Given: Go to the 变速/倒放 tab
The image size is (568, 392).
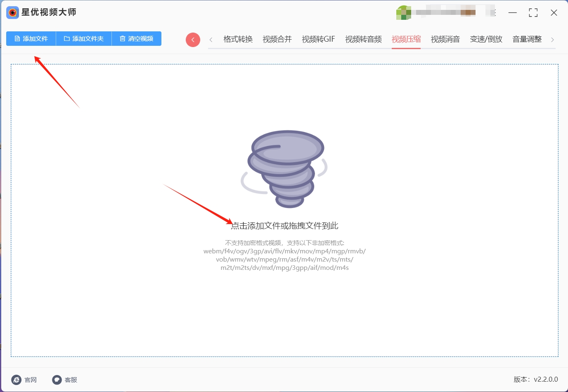Looking at the screenshot, I should (x=486, y=39).
